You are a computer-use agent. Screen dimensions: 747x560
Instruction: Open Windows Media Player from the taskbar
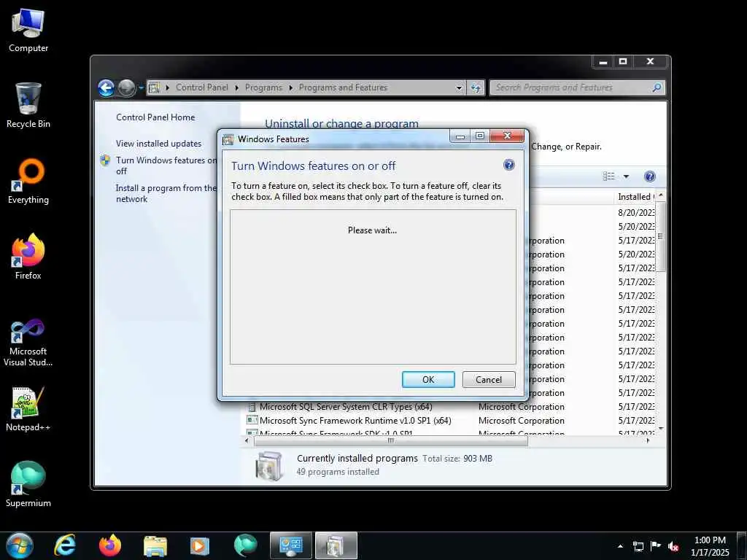point(200,545)
